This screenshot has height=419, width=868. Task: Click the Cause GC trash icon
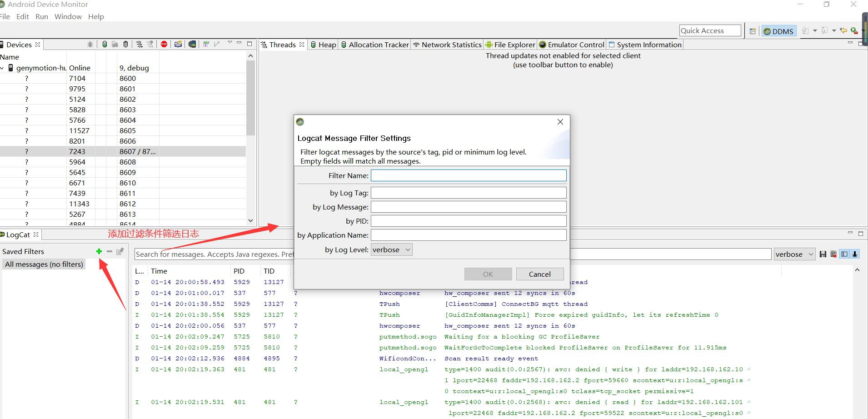[x=126, y=44]
